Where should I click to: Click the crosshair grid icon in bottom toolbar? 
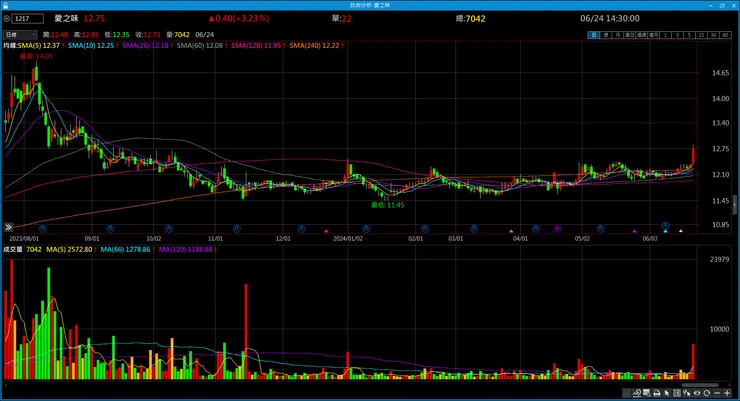pos(677,393)
